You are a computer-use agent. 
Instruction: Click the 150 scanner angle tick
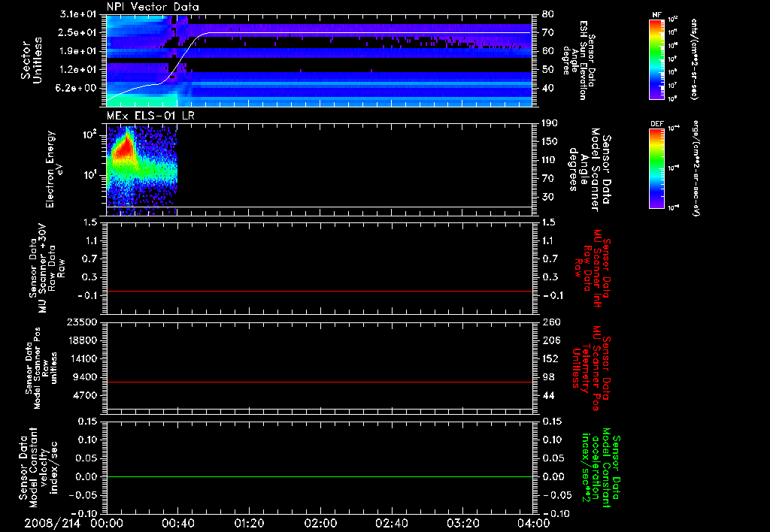(x=551, y=142)
